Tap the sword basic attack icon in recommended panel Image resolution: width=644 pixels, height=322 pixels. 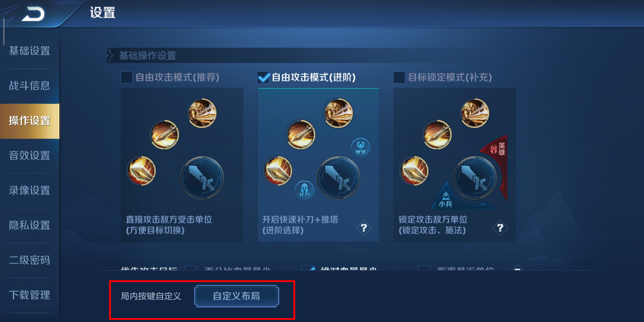tap(202, 178)
